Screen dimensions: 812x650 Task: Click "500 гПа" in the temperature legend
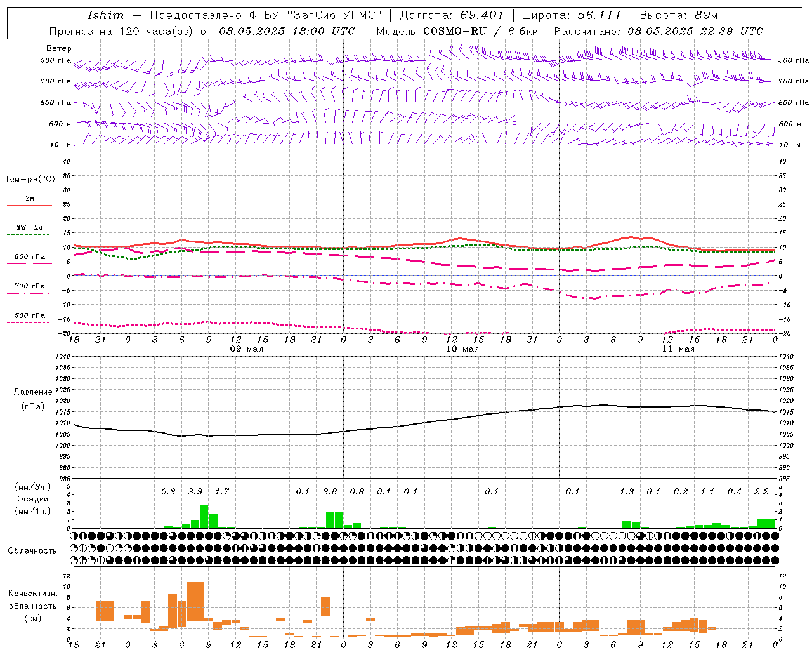pos(30,315)
